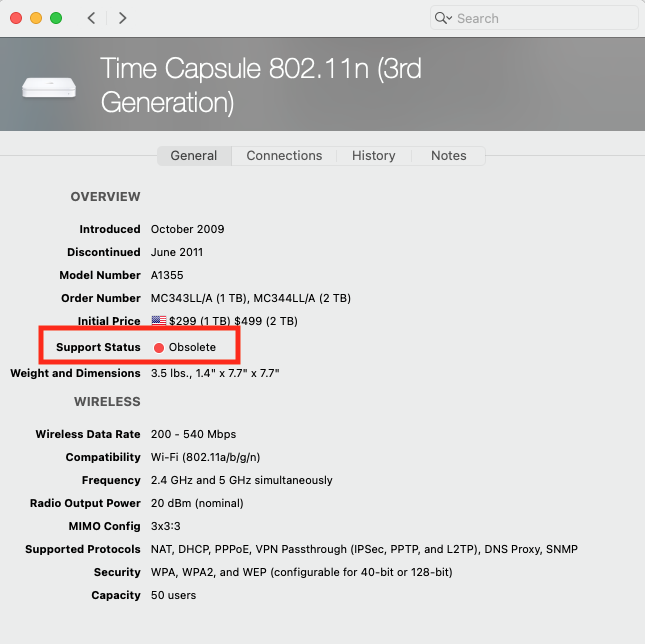Click the '50 users' capacity value

point(173,595)
